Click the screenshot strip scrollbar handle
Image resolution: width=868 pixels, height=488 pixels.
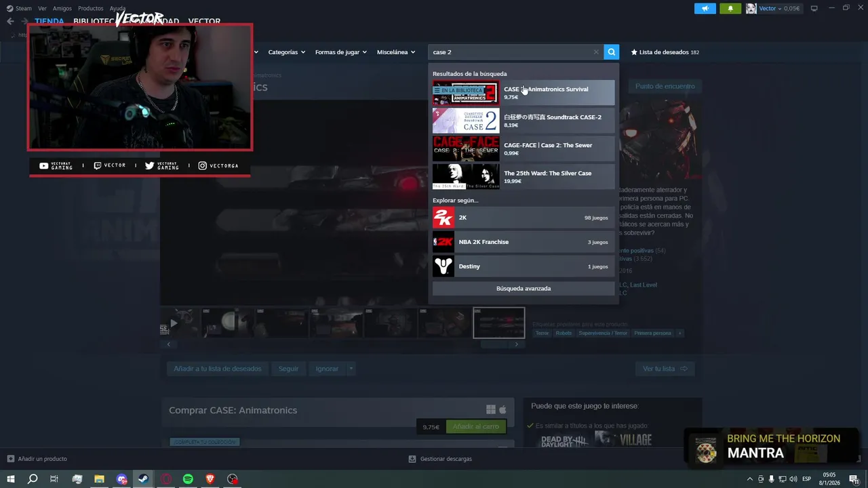pos(494,344)
